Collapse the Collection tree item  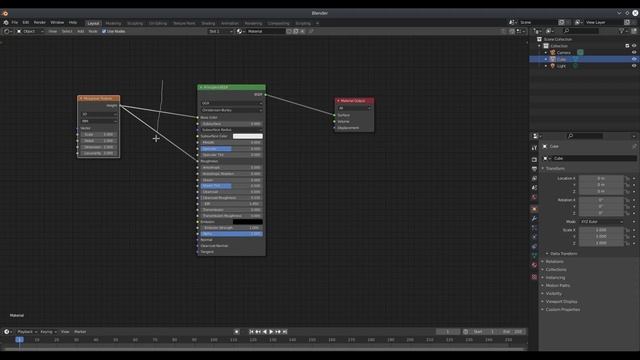pos(540,46)
